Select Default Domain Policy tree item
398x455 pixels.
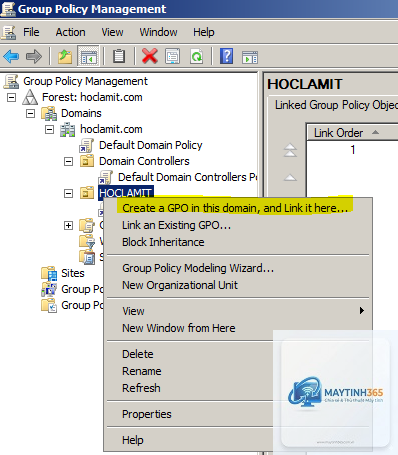click(151, 145)
